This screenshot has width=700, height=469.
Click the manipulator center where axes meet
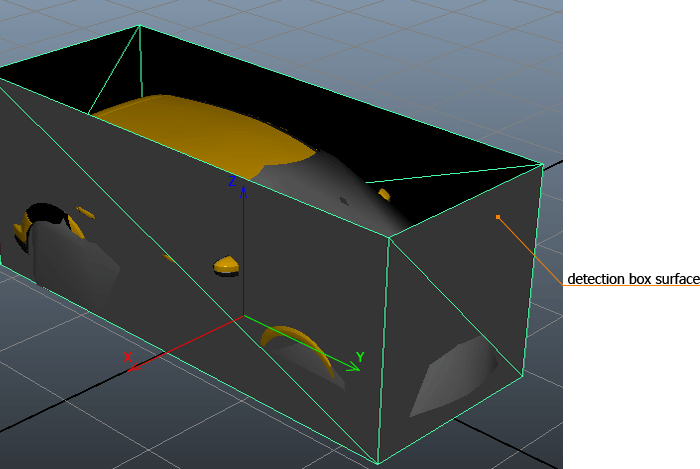[244, 316]
